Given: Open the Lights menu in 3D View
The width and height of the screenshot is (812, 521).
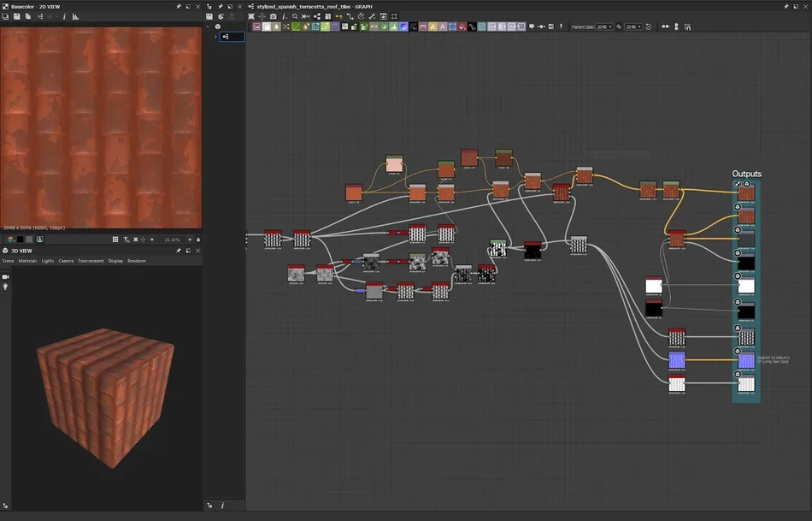Looking at the screenshot, I should tap(48, 261).
